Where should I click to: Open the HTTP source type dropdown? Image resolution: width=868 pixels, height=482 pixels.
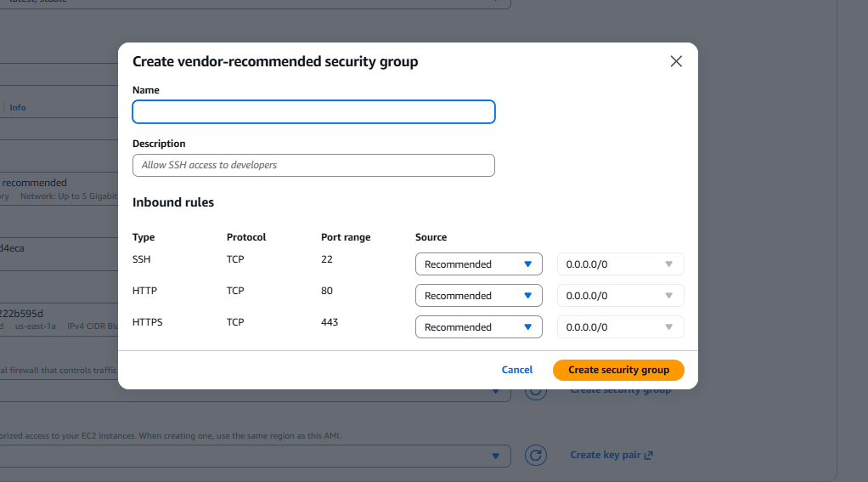(479, 296)
